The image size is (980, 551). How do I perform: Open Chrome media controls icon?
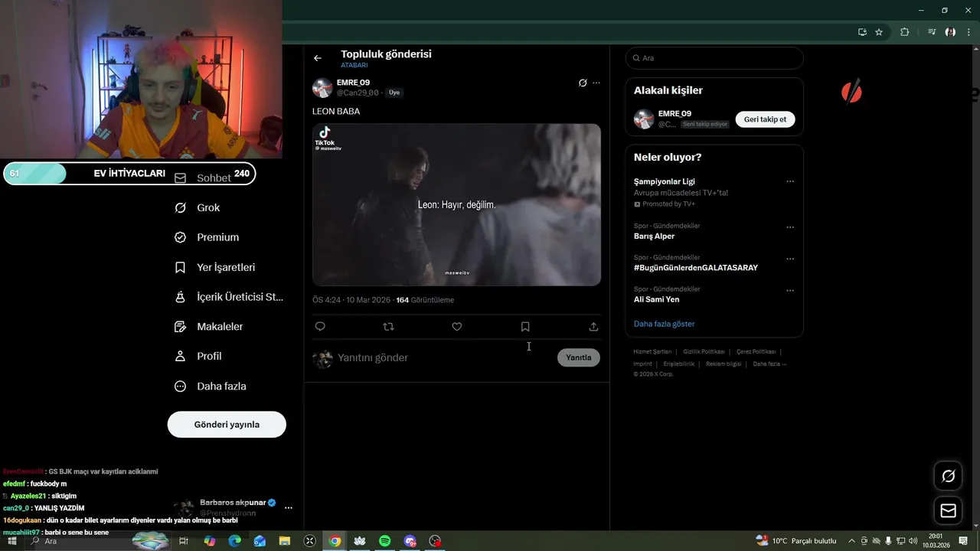click(x=932, y=32)
